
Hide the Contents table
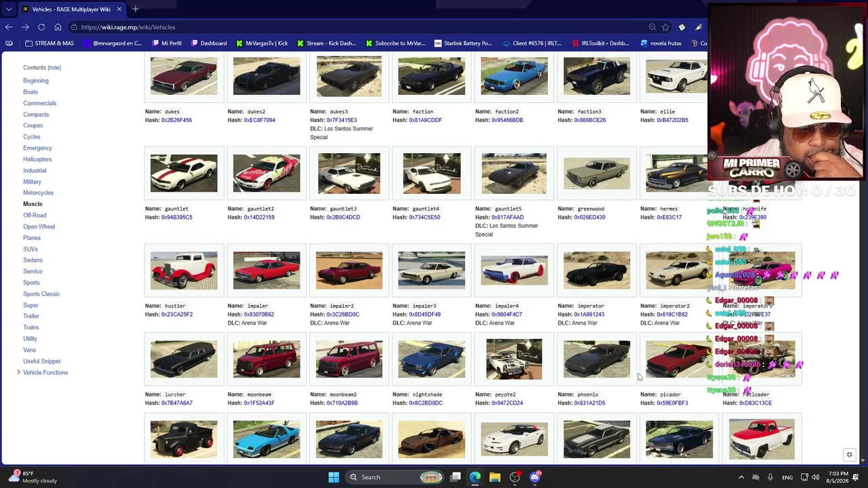(54, 68)
